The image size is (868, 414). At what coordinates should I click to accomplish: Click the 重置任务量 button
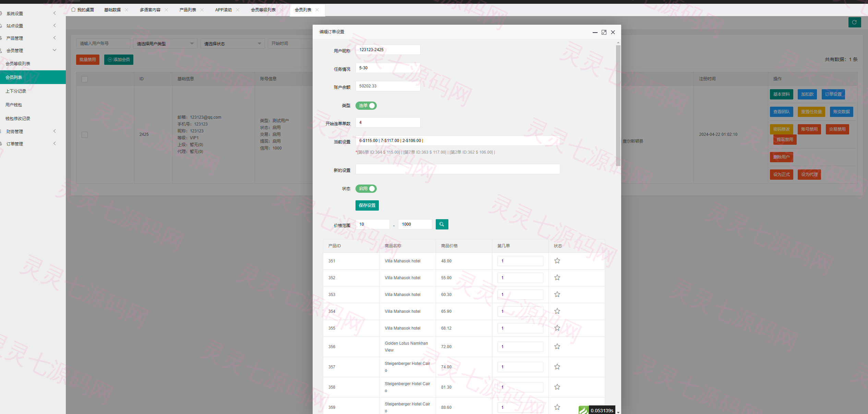point(811,112)
